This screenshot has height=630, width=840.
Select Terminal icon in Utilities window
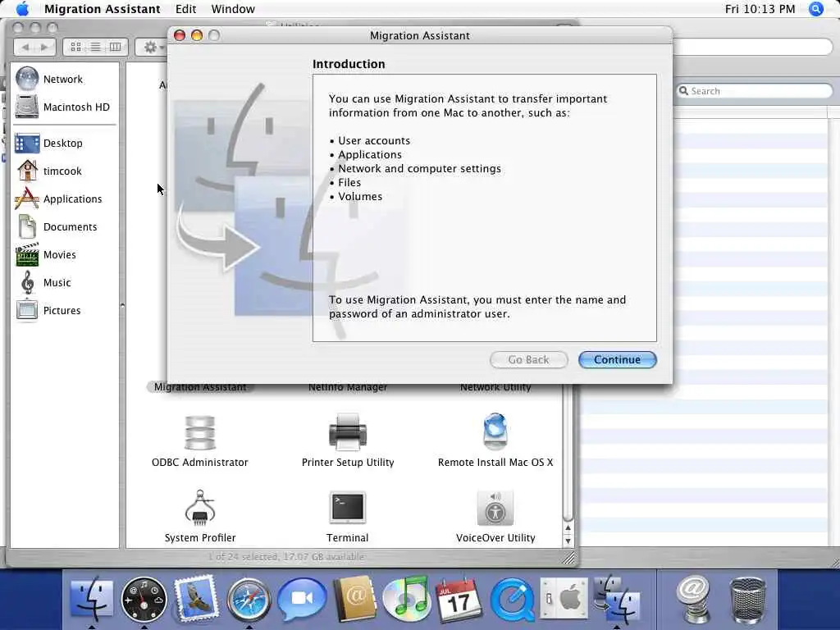pos(348,507)
